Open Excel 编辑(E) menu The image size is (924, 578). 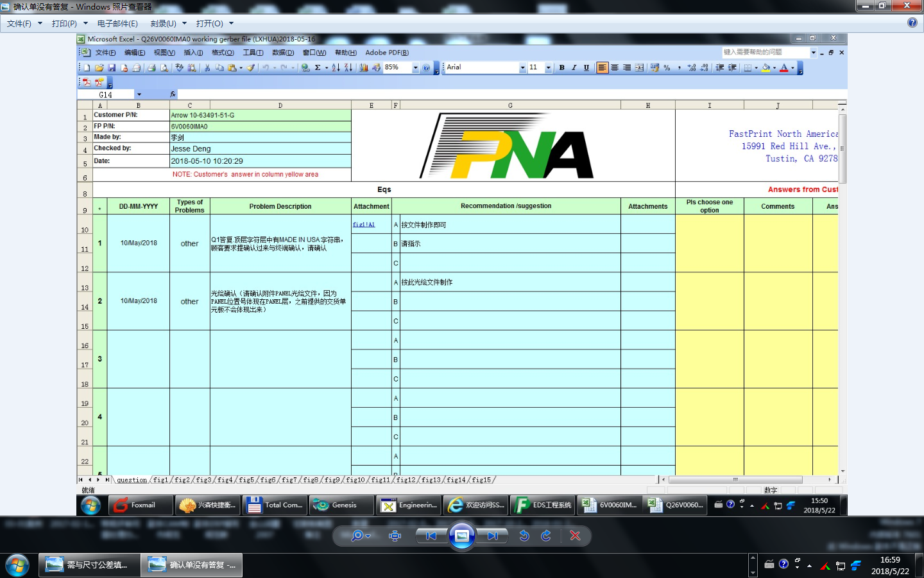click(135, 53)
